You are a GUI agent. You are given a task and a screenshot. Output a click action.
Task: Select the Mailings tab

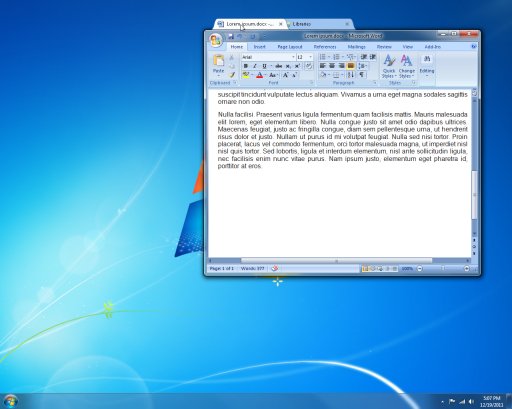pyautogui.click(x=356, y=47)
